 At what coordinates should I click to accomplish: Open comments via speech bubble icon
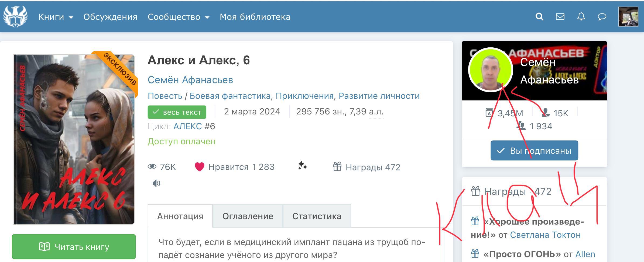pos(602,17)
